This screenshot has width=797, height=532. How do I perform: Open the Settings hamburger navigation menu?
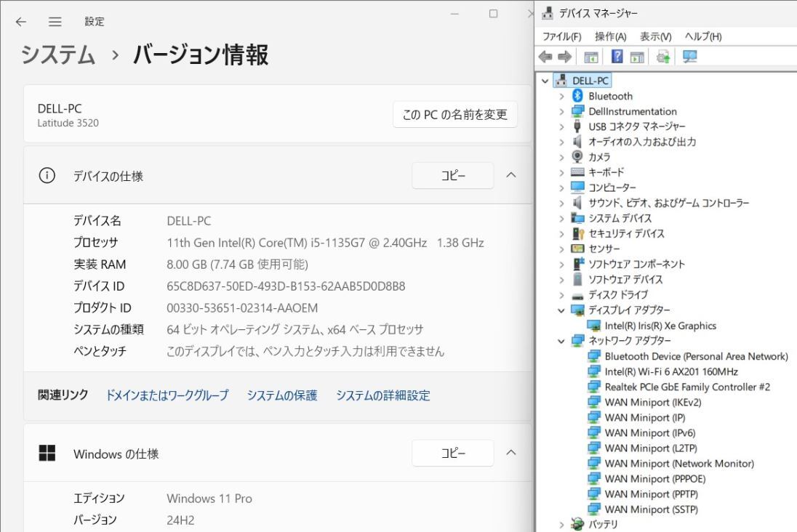pyautogui.click(x=55, y=22)
